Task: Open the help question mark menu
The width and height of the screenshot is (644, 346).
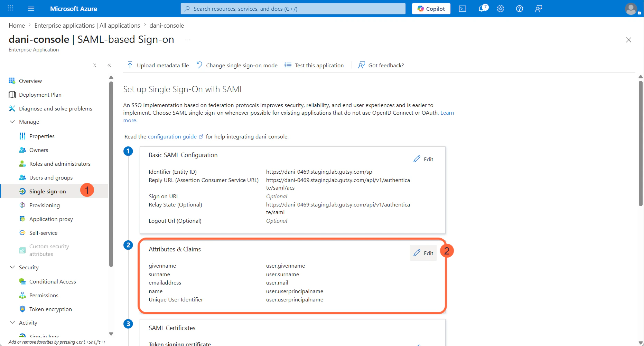Action: pyautogui.click(x=520, y=9)
